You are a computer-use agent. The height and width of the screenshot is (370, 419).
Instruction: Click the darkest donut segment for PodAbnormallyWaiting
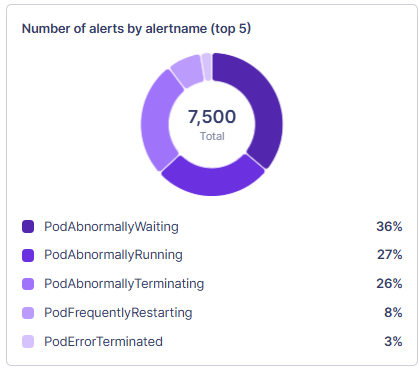click(263, 107)
